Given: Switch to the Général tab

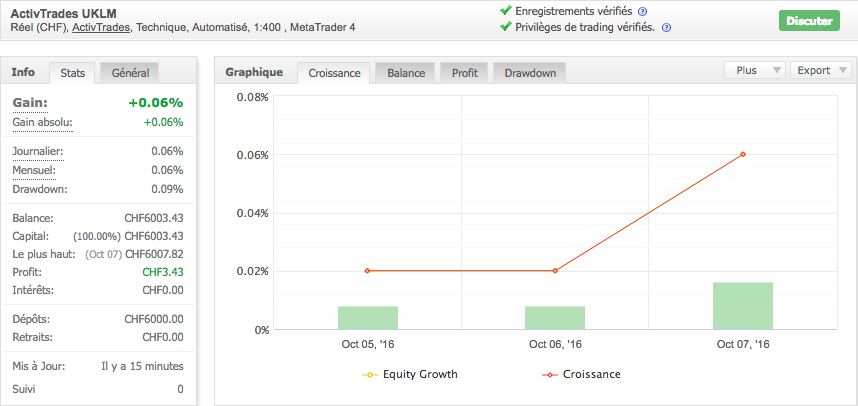Looking at the screenshot, I should click(131, 73).
